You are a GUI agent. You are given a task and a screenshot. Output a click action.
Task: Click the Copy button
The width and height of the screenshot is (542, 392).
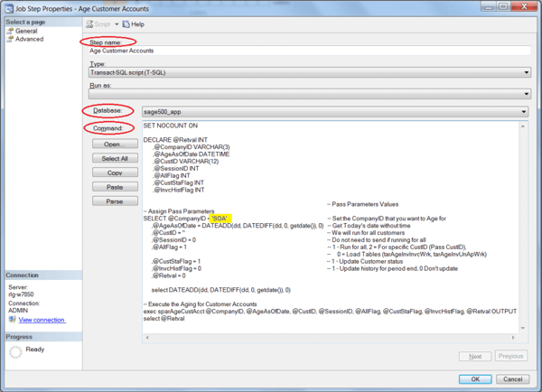pos(114,172)
